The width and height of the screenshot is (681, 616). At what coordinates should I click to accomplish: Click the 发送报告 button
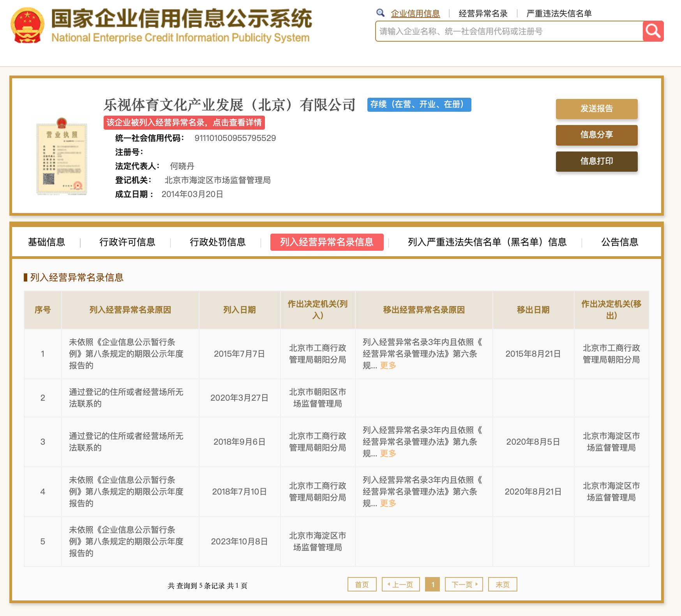coord(596,109)
